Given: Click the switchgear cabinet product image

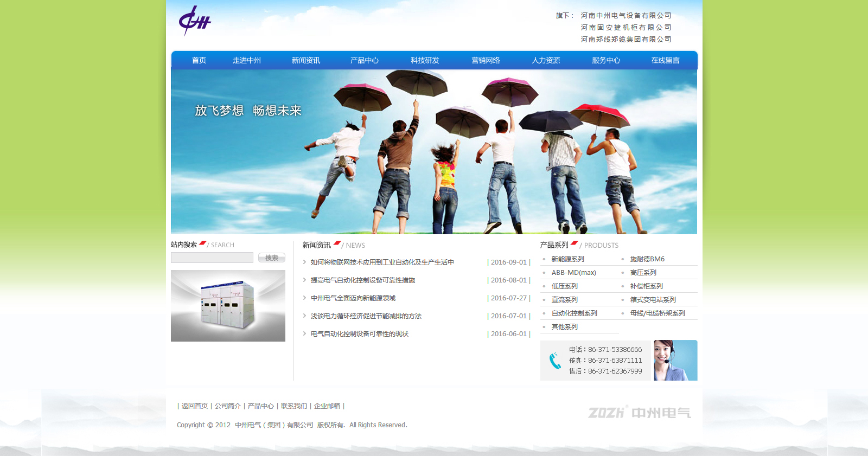Looking at the screenshot, I should pyautogui.click(x=228, y=306).
